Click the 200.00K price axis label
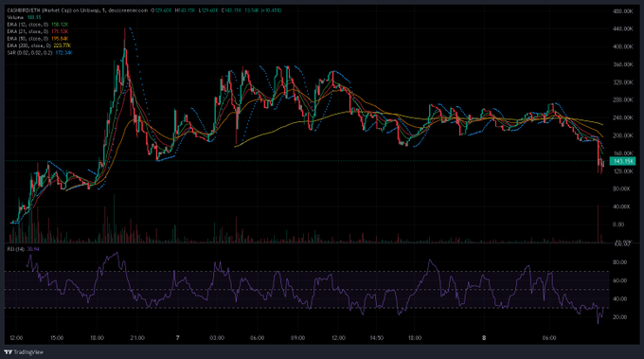 click(x=622, y=135)
